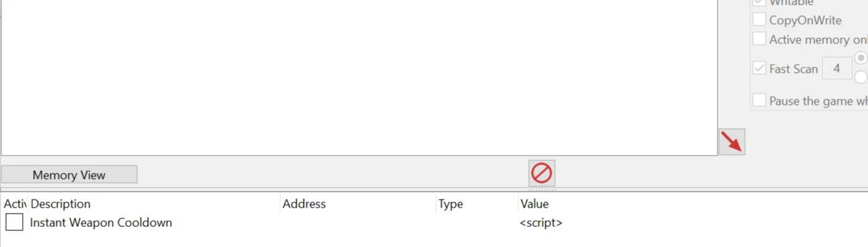Viewport: 868px width, 247px height.
Task: Click the red clear address list icon
Action: [541, 174]
